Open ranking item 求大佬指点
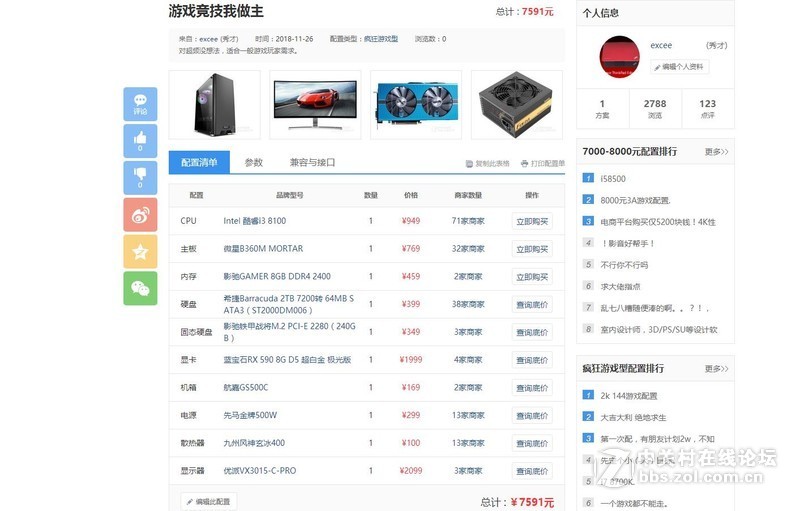The image size is (800, 511). click(620, 287)
